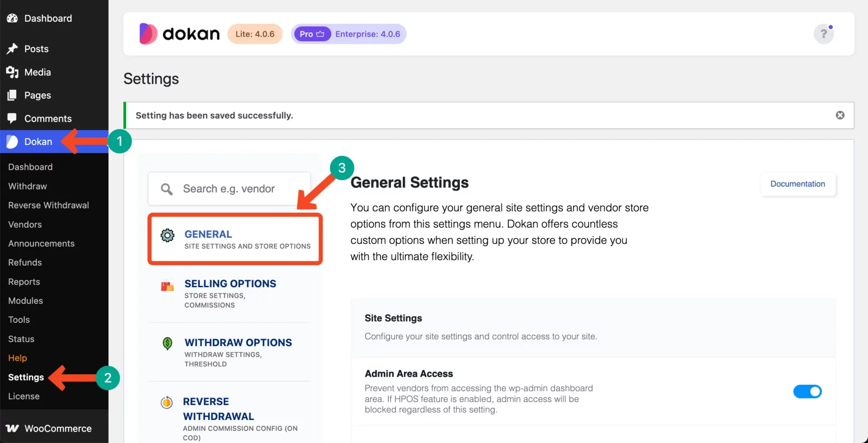Viewport: 868px width, 443px height.
Task: Open the Settings submenu item
Action: 26,377
